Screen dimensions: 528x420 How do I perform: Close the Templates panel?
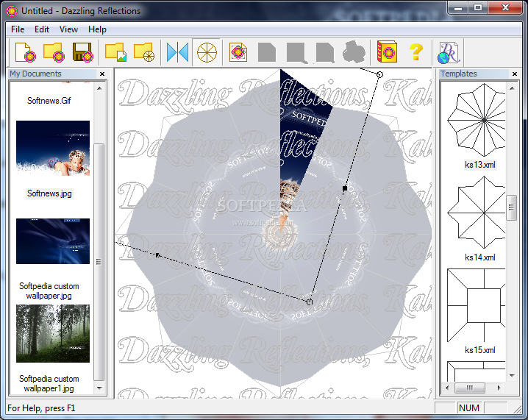coord(515,74)
